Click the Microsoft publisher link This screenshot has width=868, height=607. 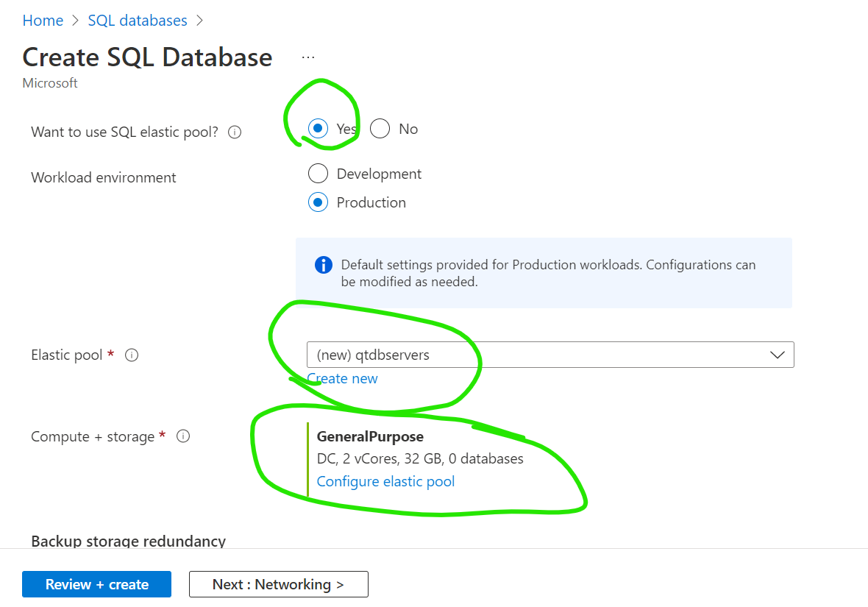point(50,82)
